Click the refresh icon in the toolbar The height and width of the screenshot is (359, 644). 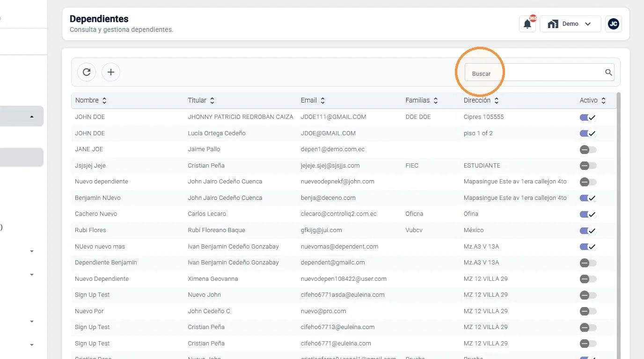87,72
